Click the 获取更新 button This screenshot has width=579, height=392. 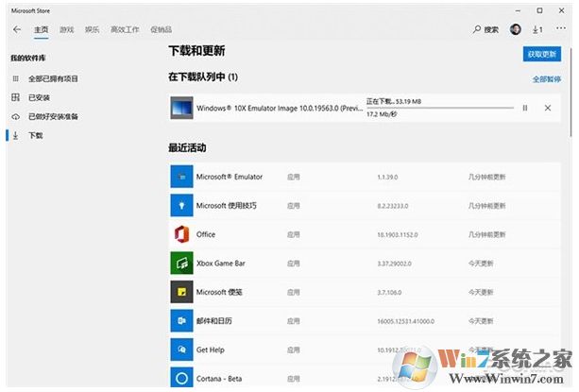pos(542,54)
